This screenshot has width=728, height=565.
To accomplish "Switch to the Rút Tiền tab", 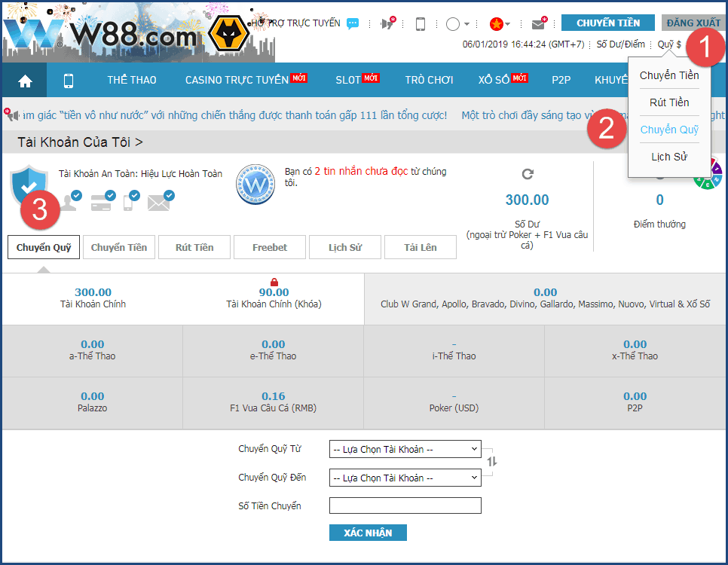I will click(194, 247).
